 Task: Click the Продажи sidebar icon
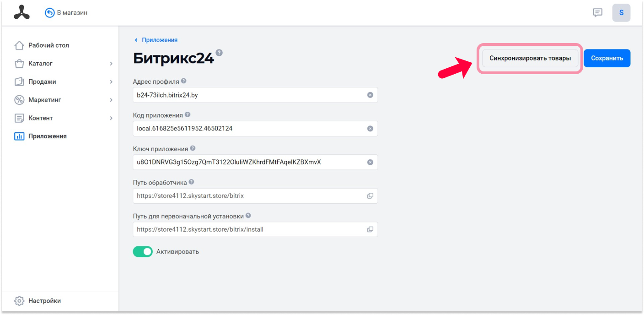(x=19, y=81)
